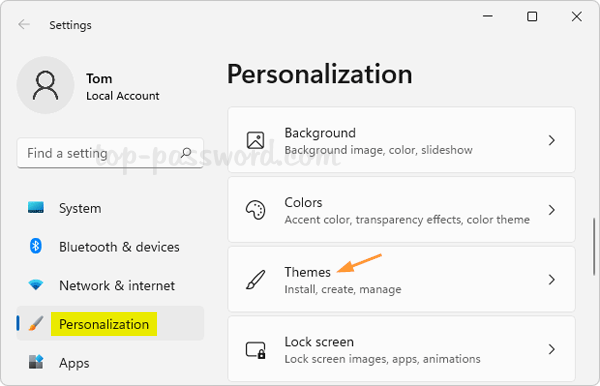Viewport: 600px width, 386px height.
Task: Click the System monitor icon
Action: point(36,208)
